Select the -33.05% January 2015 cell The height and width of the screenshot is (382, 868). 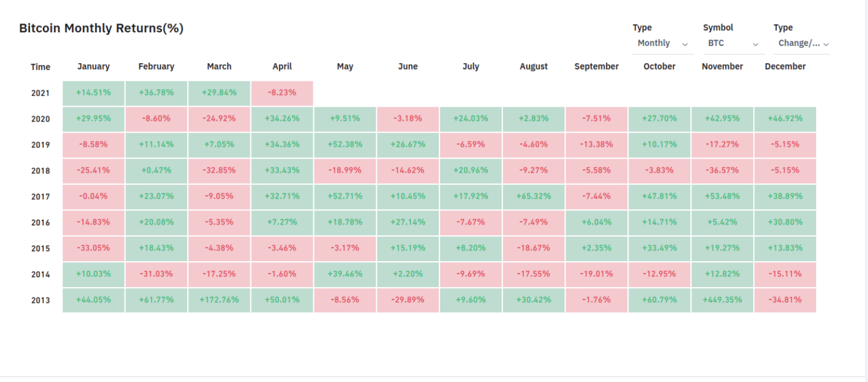pos(94,248)
